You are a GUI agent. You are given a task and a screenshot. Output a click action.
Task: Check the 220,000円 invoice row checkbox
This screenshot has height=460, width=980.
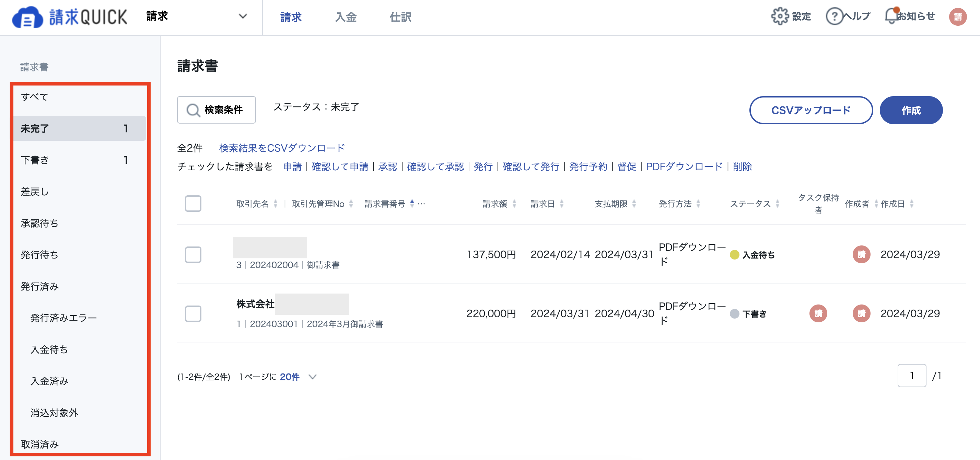pyautogui.click(x=193, y=313)
